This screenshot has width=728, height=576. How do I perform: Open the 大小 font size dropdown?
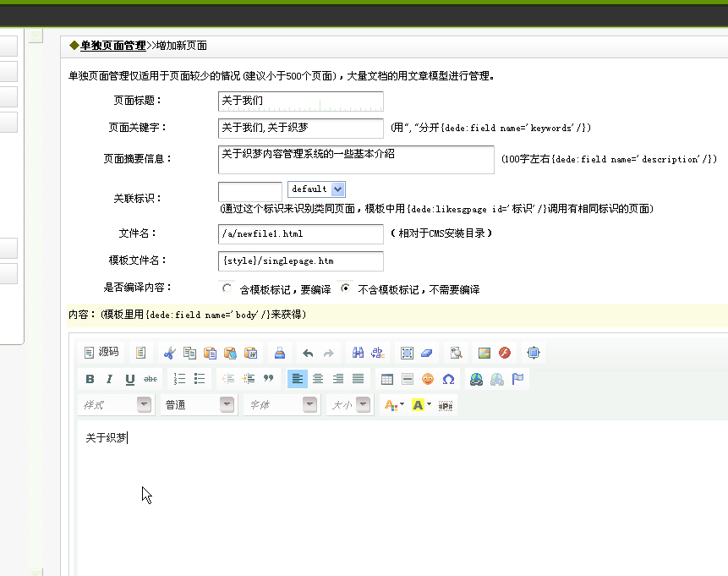pyautogui.click(x=350, y=405)
